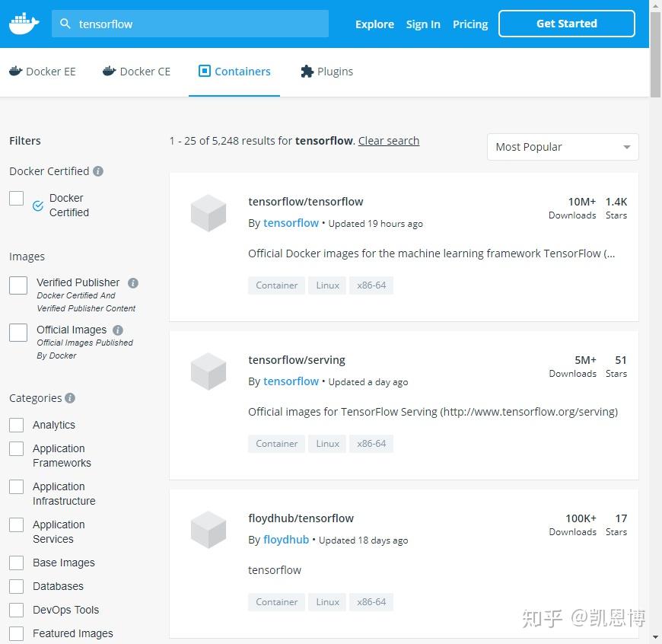Click the Docker Certified info icon

click(x=97, y=171)
